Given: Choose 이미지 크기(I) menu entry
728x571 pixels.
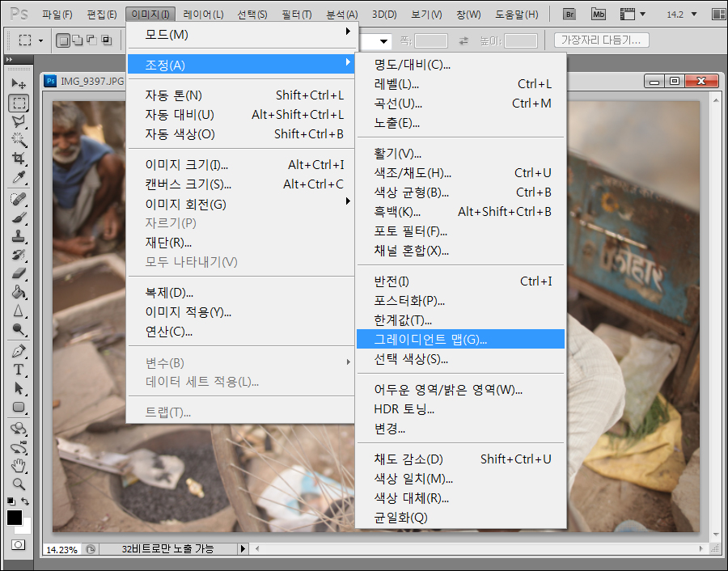Looking at the screenshot, I should point(241,164).
